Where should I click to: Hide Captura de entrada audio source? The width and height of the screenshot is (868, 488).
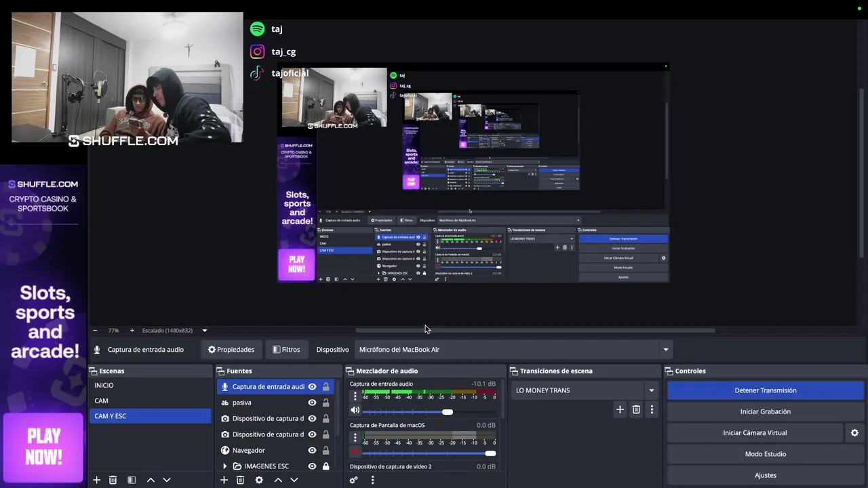tap(312, 387)
